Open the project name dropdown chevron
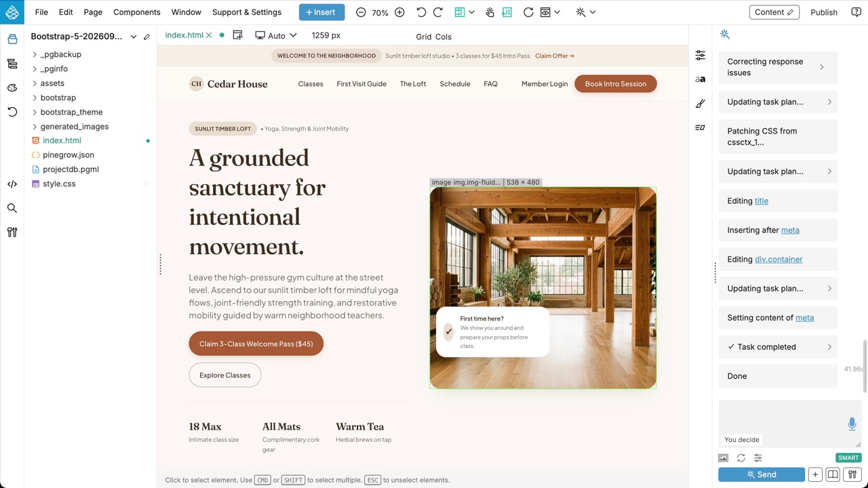Image resolution: width=868 pixels, height=488 pixels. pyautogui.click(x=134, y=37)
